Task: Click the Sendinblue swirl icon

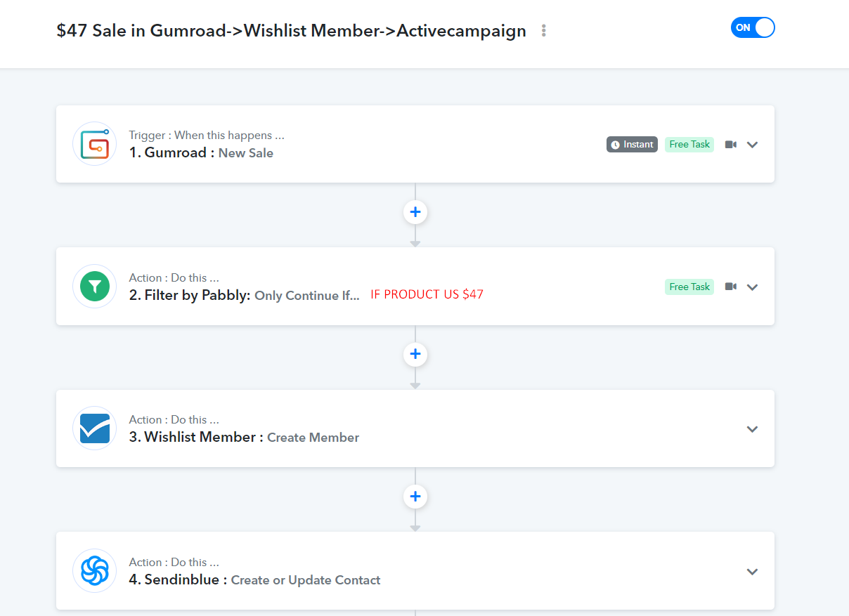Action: click(95, 570)
